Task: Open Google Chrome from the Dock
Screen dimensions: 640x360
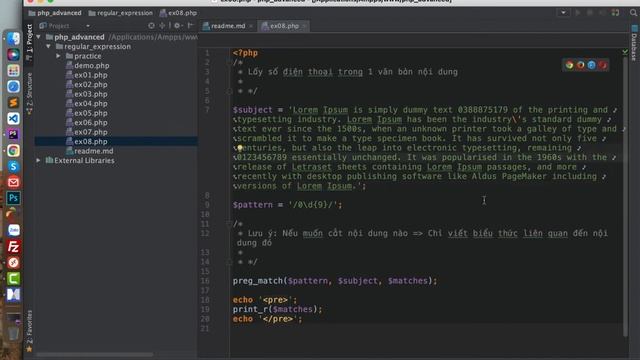Action: point(13,150)
